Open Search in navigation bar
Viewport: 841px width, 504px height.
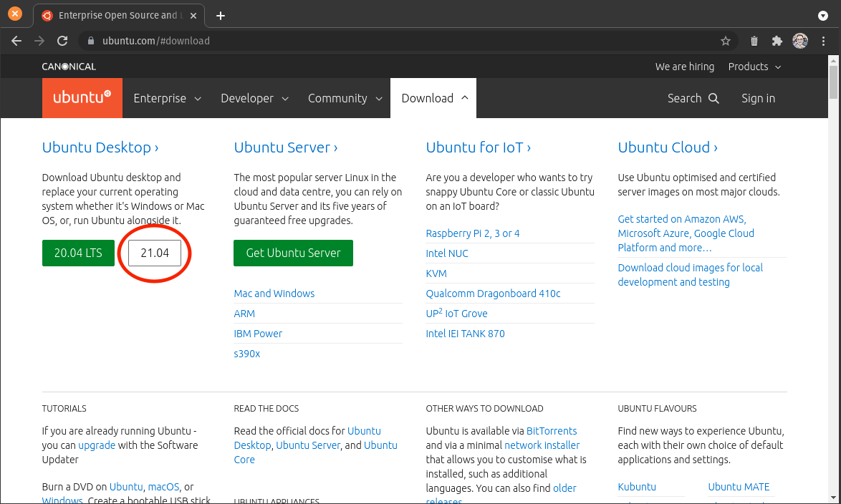[x=693, y=98]
